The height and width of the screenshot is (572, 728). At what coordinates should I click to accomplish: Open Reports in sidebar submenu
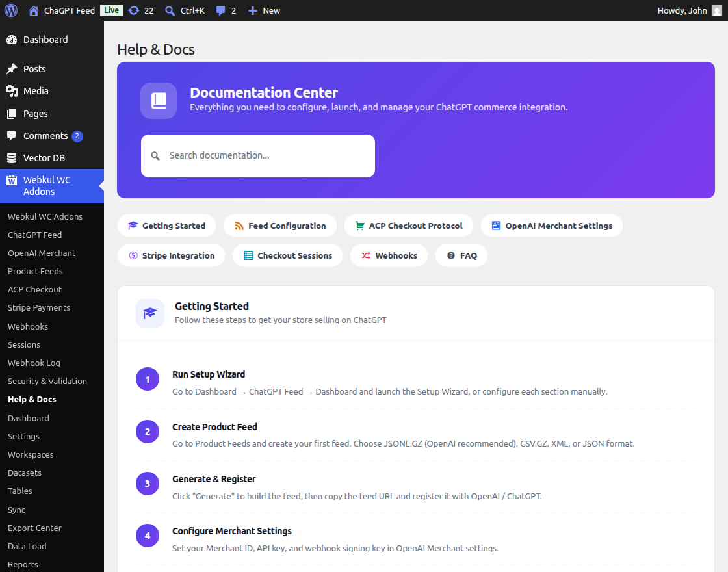coord(23,565)
